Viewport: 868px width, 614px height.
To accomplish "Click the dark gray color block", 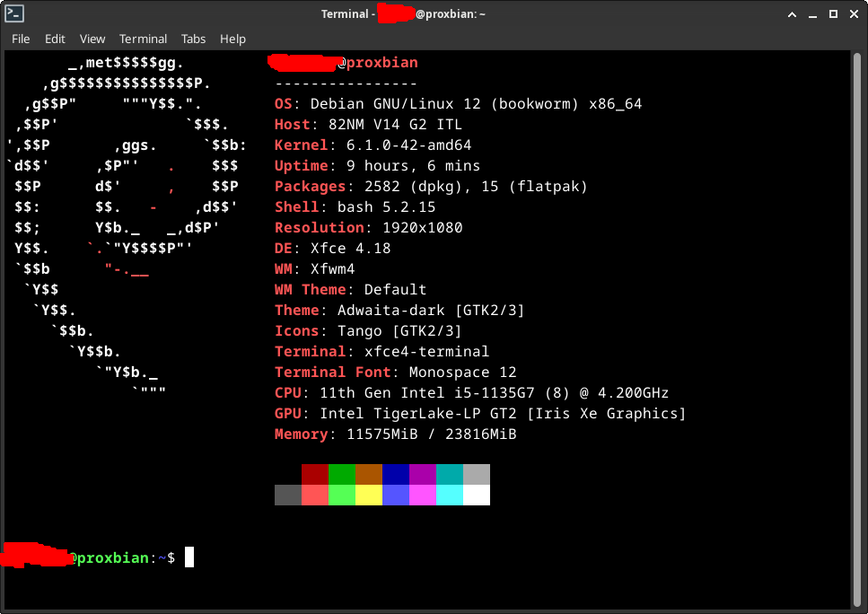I will coord(288,495).
